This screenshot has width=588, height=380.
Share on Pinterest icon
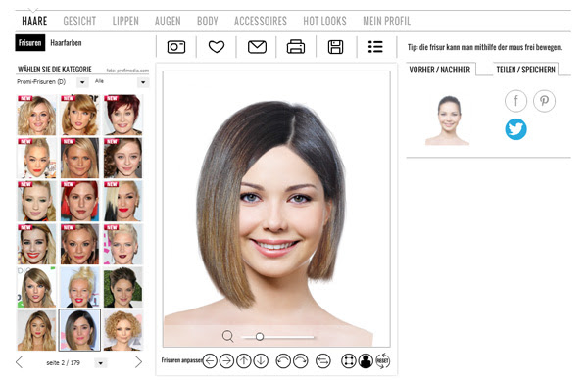click(544, 101)
